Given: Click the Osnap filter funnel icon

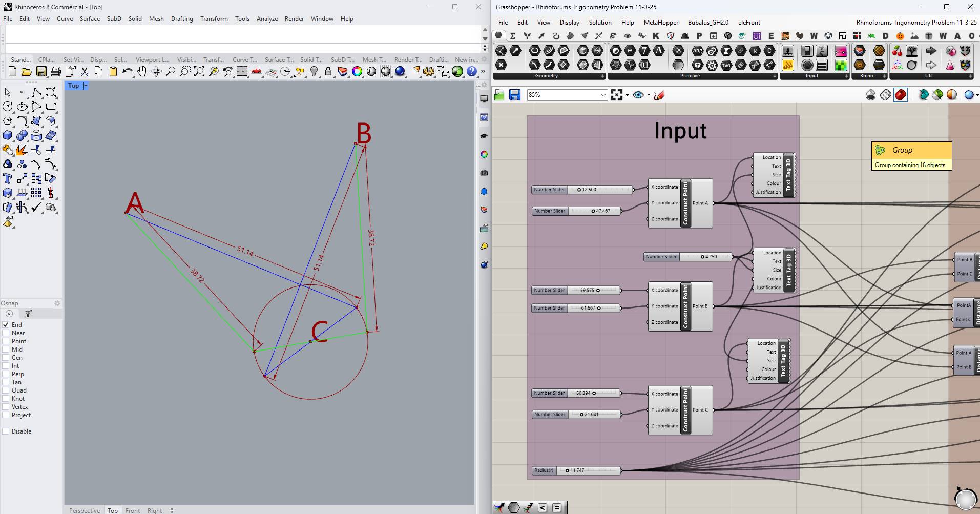Looking at the screenshot, I should pos(28,314).
